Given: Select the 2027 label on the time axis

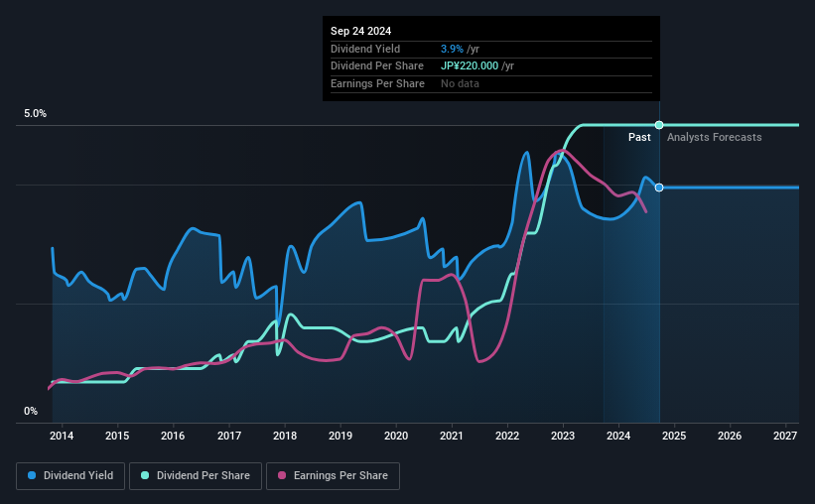Looking at the screenshot, I should click(x=785, y=436).
